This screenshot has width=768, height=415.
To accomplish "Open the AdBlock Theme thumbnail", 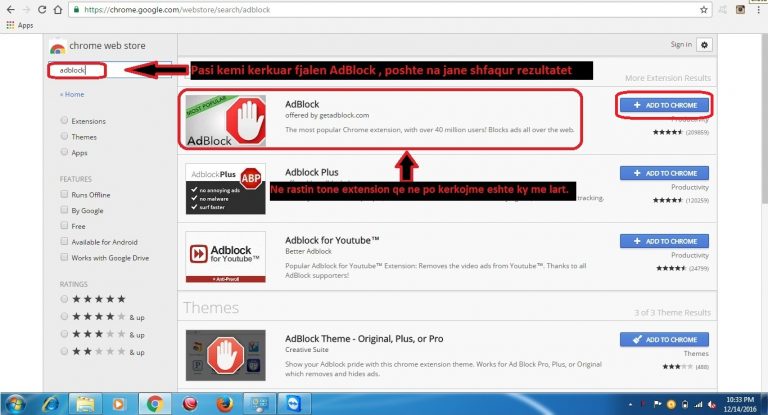I will pyautogui.click(x=225, y=355).
